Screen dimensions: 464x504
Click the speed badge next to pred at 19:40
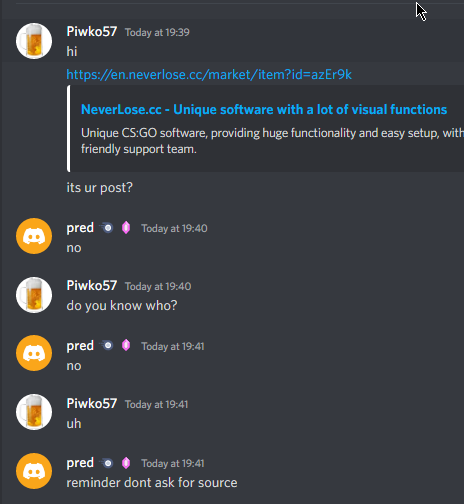point(107,228)
